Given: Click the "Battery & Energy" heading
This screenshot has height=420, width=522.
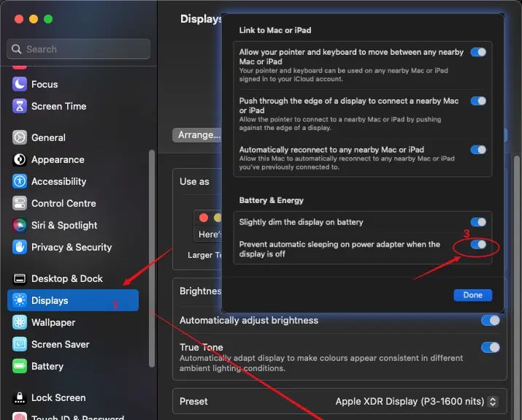Looking at the screenshot, I should [x=272, y=200].
